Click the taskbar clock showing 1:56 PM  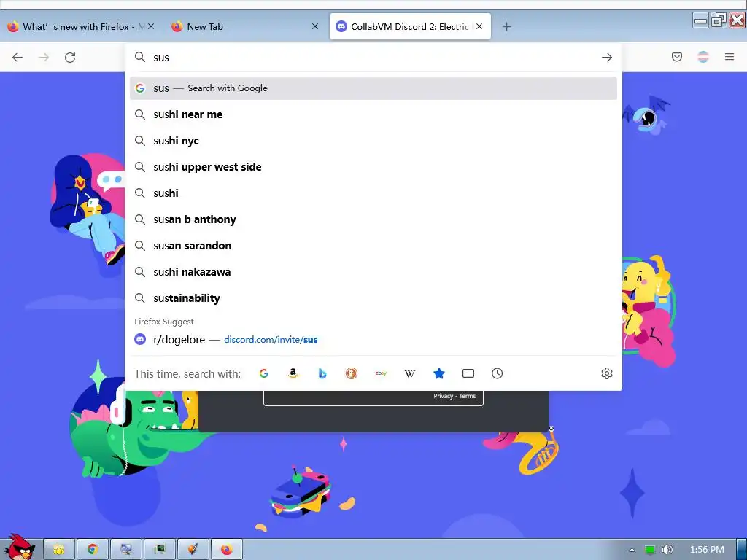[x=706, y=550]
